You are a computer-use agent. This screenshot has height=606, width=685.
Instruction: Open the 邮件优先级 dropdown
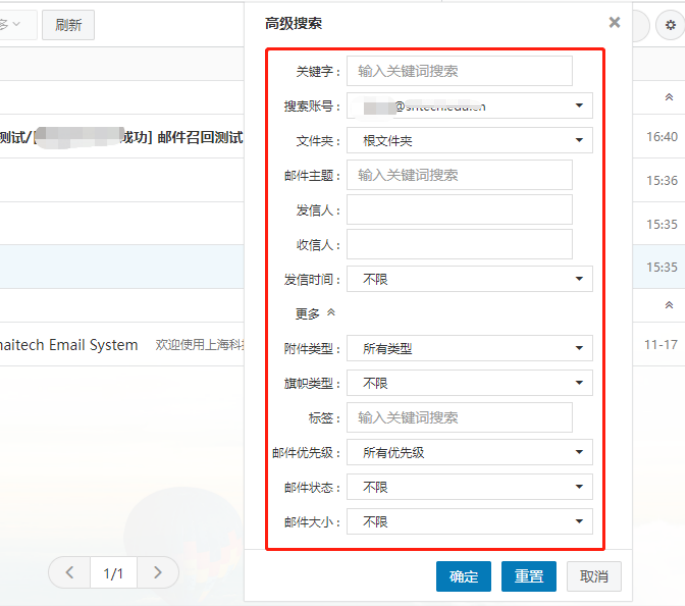pyautogui.click(x=470, y=452)
